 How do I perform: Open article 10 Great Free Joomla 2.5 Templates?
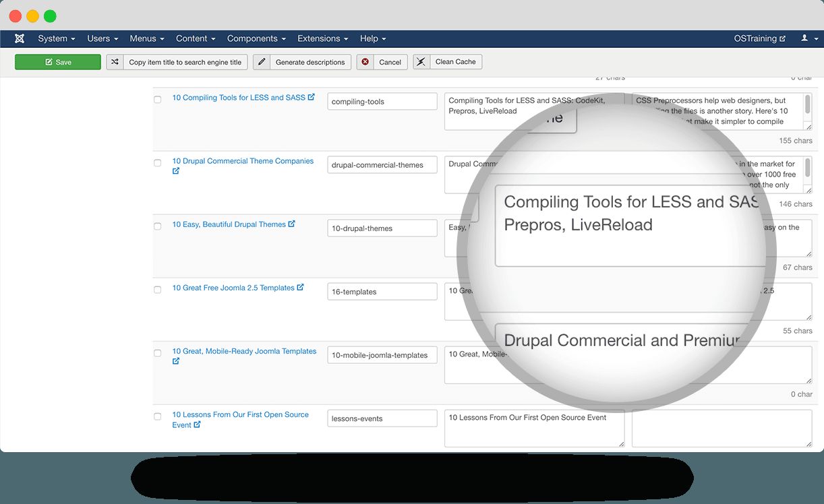tap(233, 288)
